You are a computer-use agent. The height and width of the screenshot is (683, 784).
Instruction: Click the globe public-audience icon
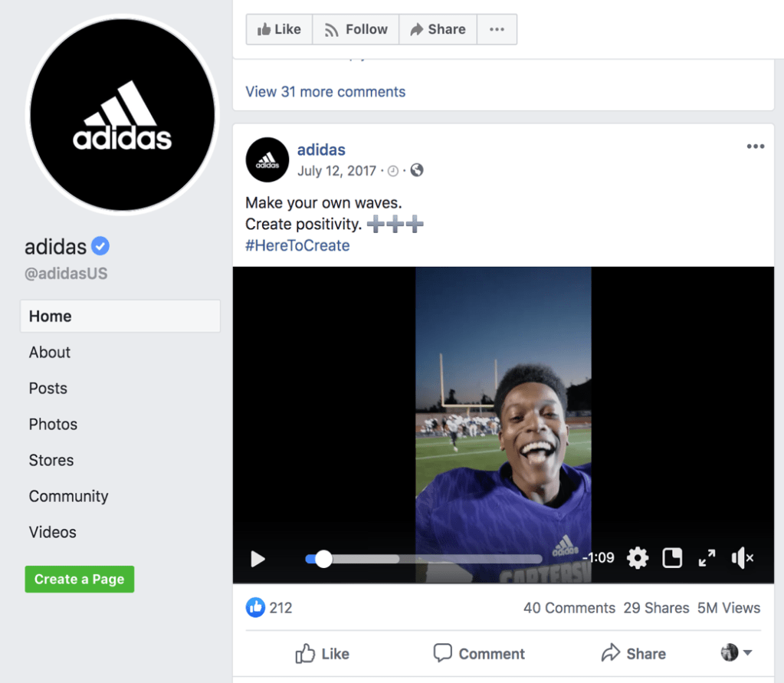pyautogui.click(x=417, y=170)
